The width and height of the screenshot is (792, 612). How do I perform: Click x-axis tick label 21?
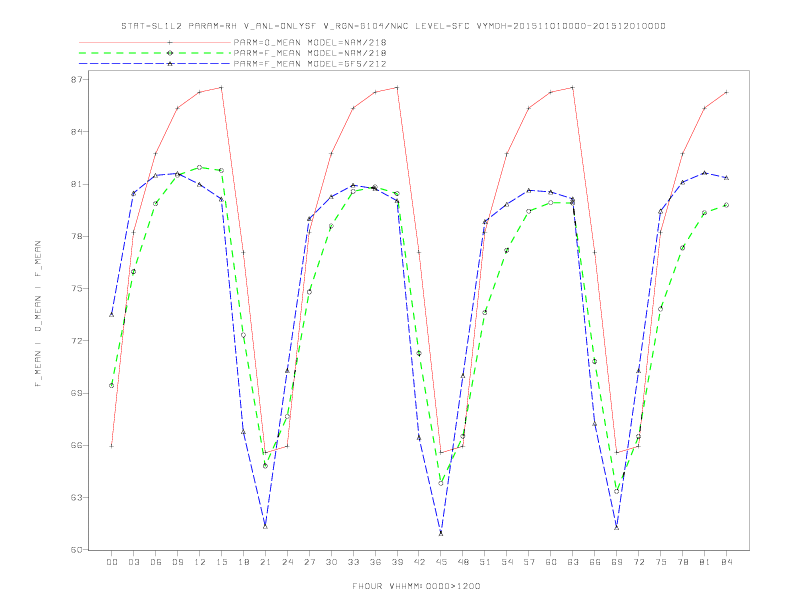click(266, 562)
